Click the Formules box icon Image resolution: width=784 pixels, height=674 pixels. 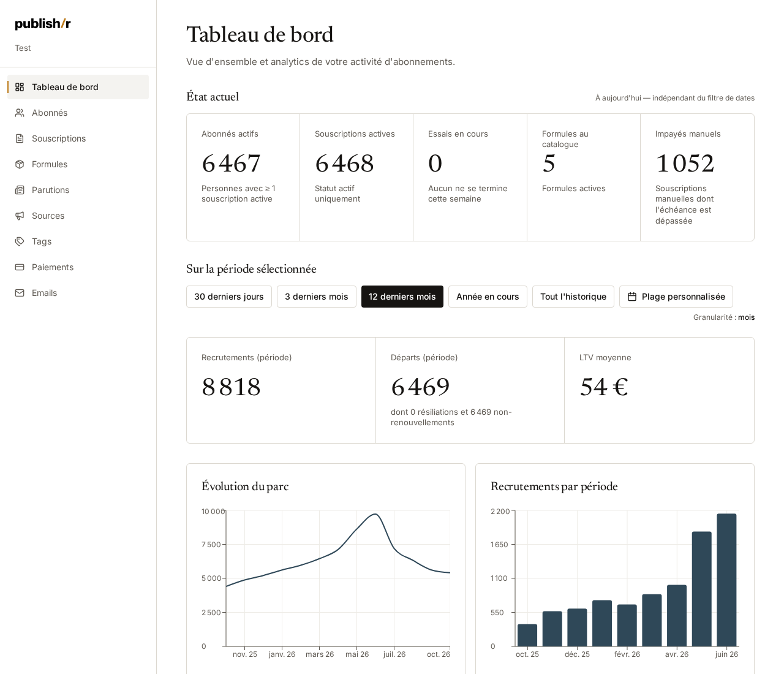20,164
